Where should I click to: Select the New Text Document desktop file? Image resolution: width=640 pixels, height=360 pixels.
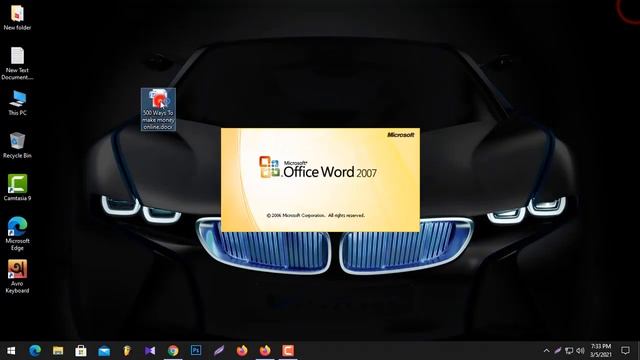(17, 63)
